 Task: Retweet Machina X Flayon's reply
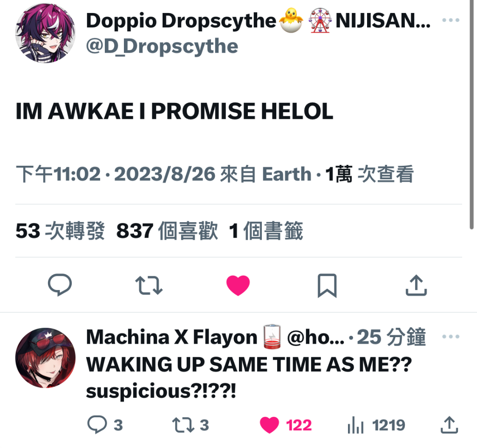[191, 425]
